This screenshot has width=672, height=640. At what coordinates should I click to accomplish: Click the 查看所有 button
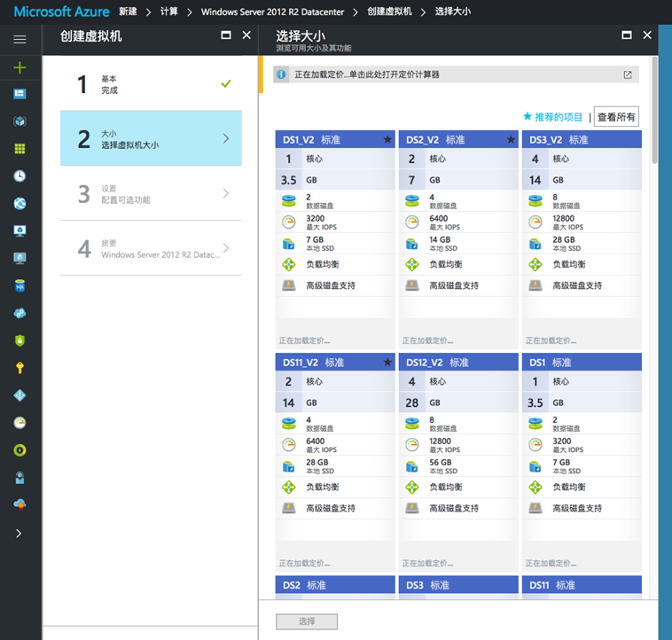(616, 117)
